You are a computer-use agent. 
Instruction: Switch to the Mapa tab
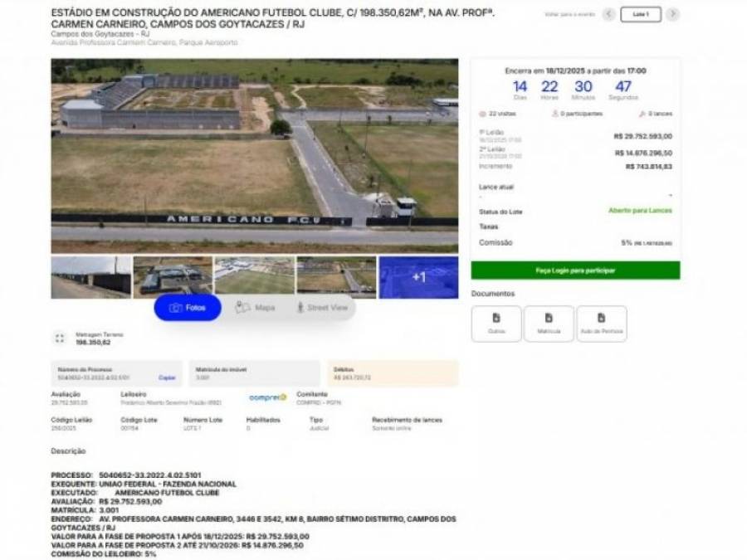point(255,308)
